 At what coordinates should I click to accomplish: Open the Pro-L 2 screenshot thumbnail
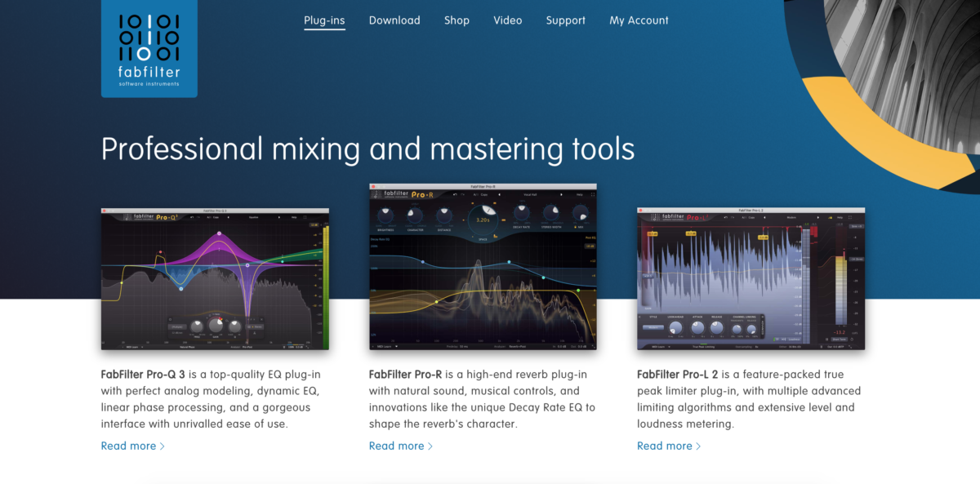click(x=751, y=278)
